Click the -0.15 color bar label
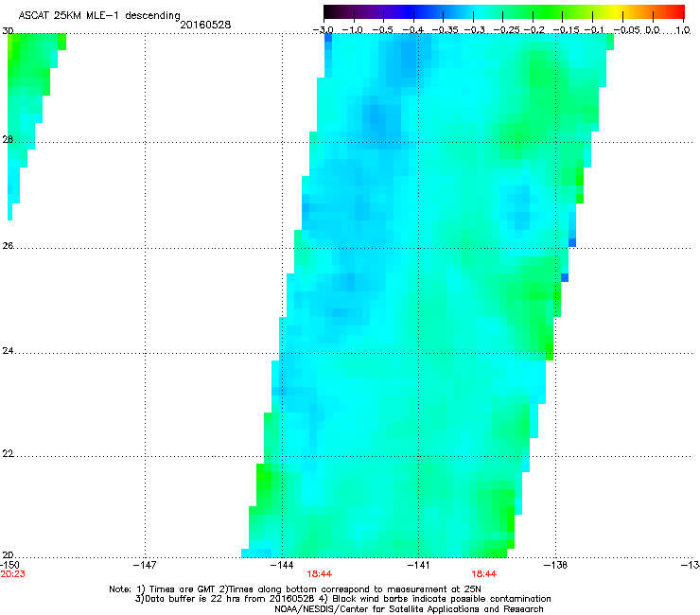Image resolution: width=700 pixels, height=615 pixels. [x=566, y=30]
